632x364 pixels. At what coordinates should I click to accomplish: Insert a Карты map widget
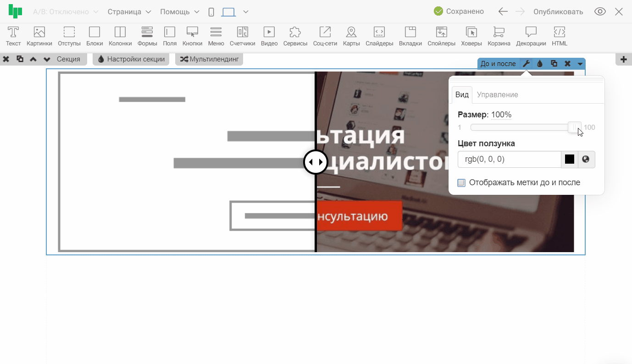[x=351, y=36]
